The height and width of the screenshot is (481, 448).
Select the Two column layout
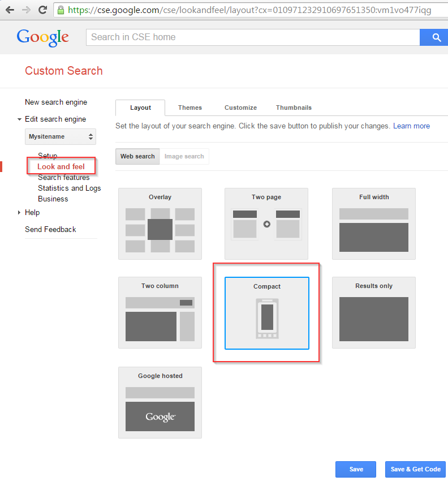click(x=160, y=312)
